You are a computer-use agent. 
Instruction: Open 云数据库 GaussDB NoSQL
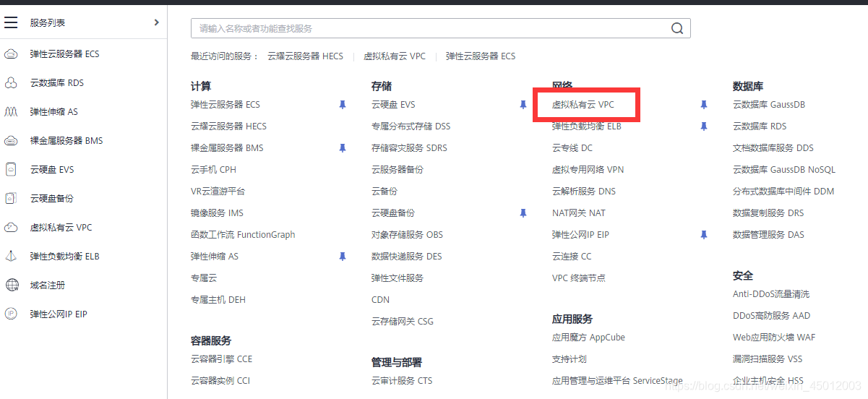(784, 170)
